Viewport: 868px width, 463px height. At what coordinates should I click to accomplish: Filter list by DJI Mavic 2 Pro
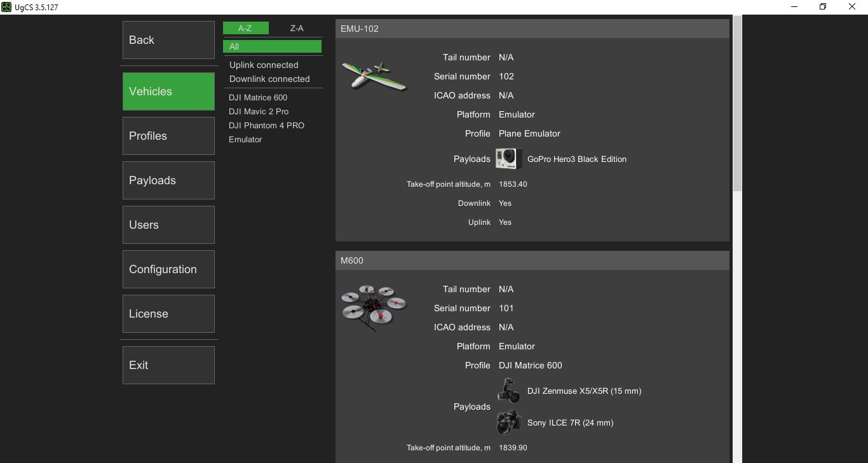[x=259, y=111]
